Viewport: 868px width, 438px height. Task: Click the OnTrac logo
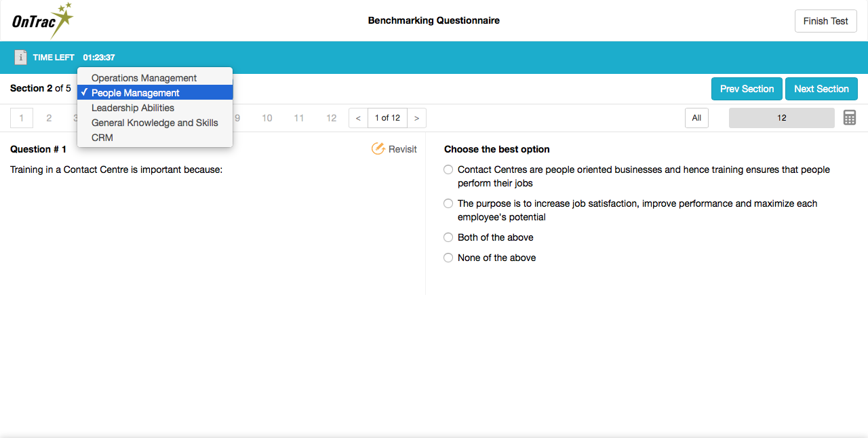pos(42,20)
